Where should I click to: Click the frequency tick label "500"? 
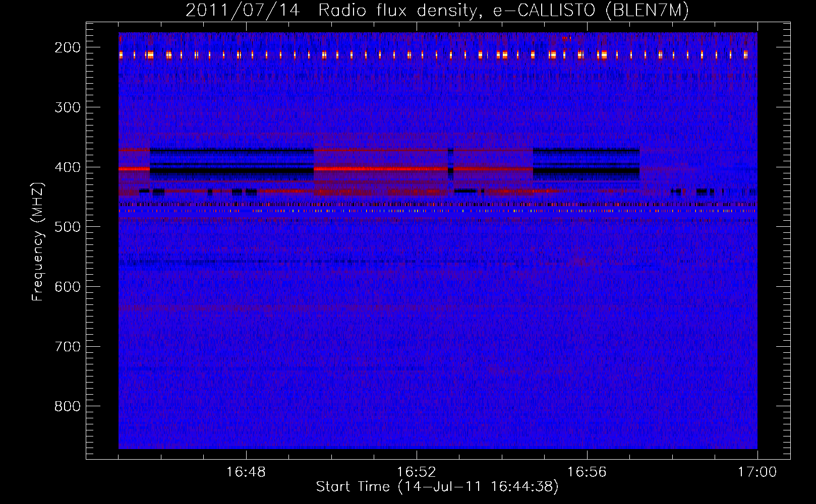[67, 227]
